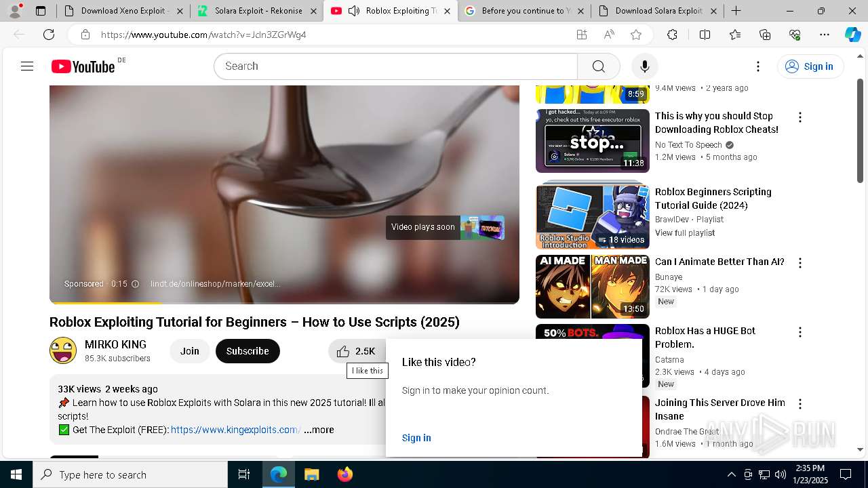Open the YouTube hamburger guide menu
Image resolution: width=868 pixels, height=488 pixels.
tap(27, 66)
